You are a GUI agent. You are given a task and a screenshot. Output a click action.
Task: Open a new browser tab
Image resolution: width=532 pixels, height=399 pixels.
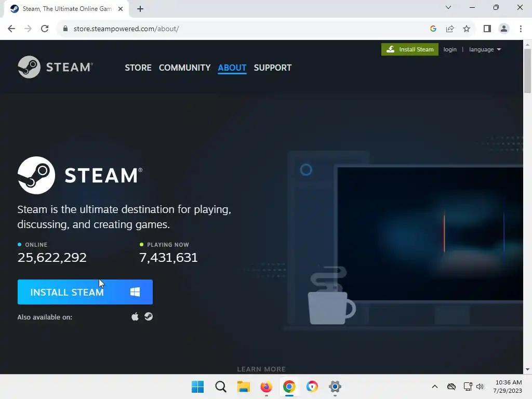point(140,9)
